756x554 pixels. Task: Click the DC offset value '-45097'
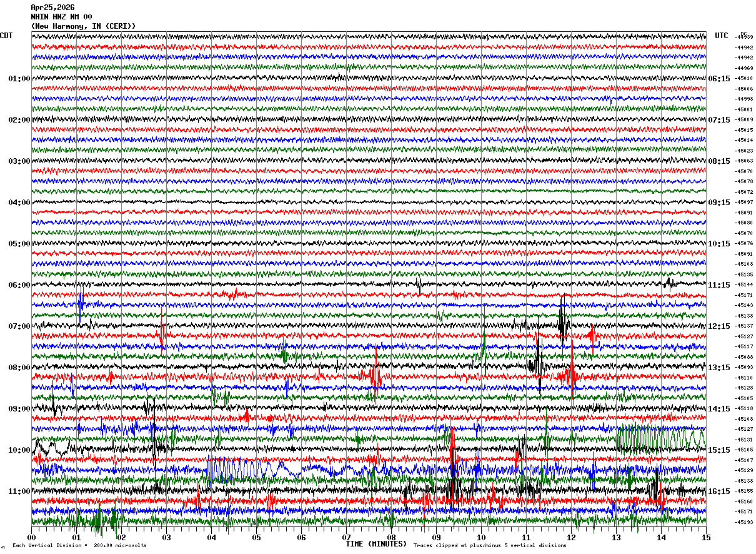click(x=744, y=203)
